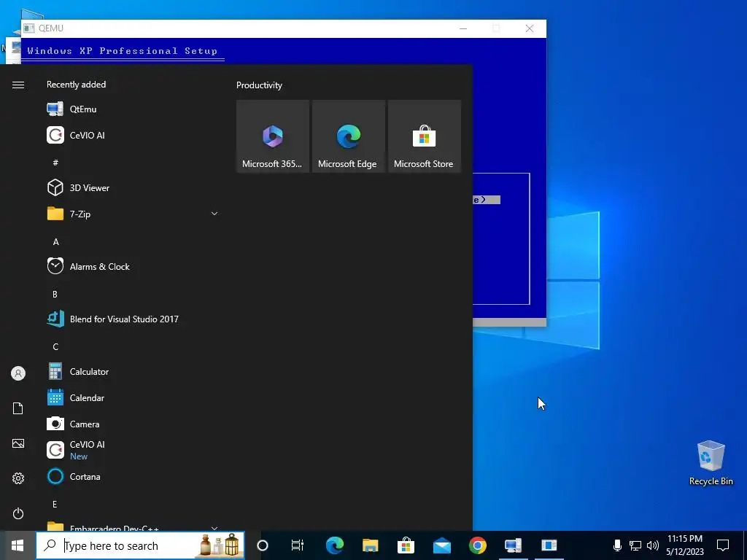Launch Google Chrome from taskbar
The image size is (747, 560).
477,545
